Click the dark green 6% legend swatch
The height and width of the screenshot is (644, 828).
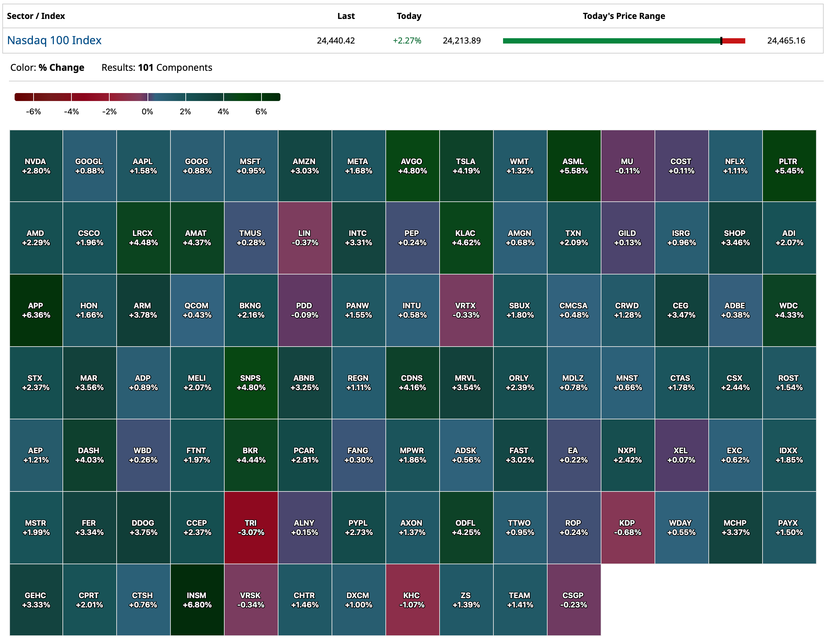tap(271, 97)
